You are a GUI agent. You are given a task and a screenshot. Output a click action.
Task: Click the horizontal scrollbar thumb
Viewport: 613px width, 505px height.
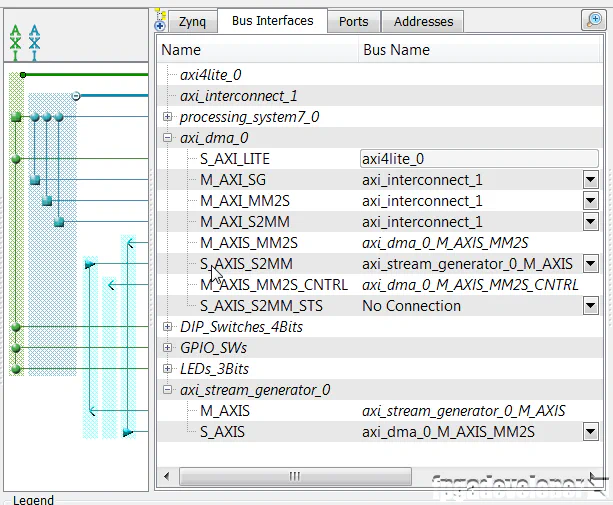point(294,476)
